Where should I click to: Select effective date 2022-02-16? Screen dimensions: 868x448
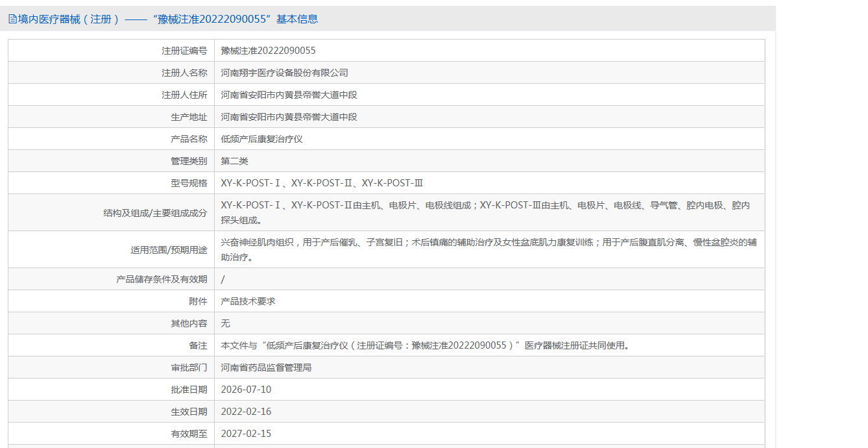(x=246, y=412)
